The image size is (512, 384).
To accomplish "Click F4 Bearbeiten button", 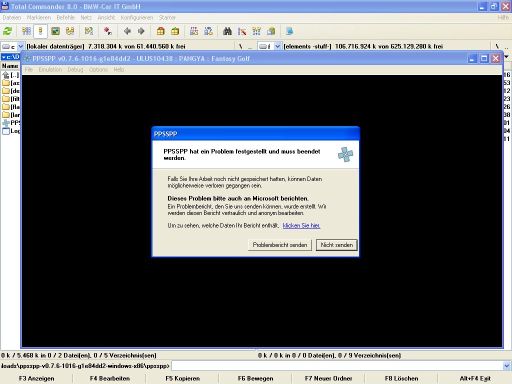I will pos(110,379).
